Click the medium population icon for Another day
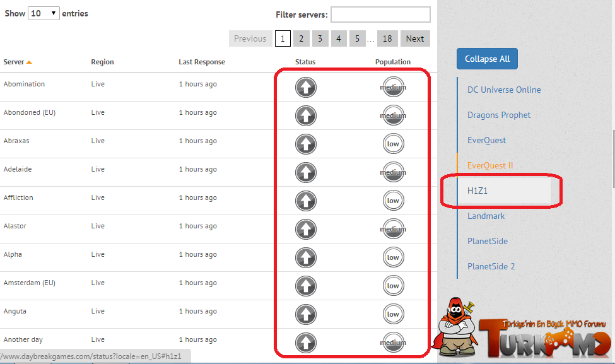Image resolution: width=615 pixels, height=364 pixels. 393,343
